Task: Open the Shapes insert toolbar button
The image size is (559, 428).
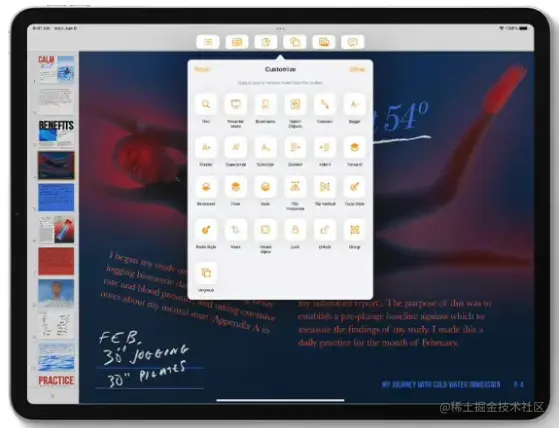Action: 295,42
